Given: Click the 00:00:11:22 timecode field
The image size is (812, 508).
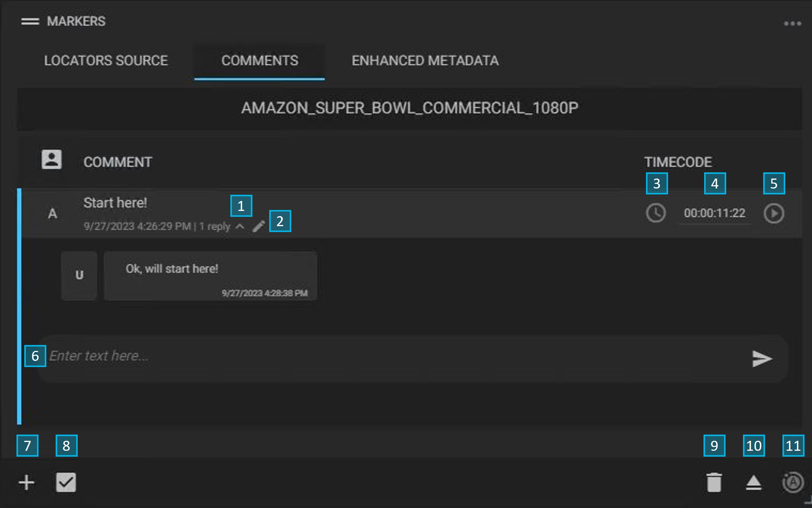Looking at the screenshot, I should click(x=715, y=213).
